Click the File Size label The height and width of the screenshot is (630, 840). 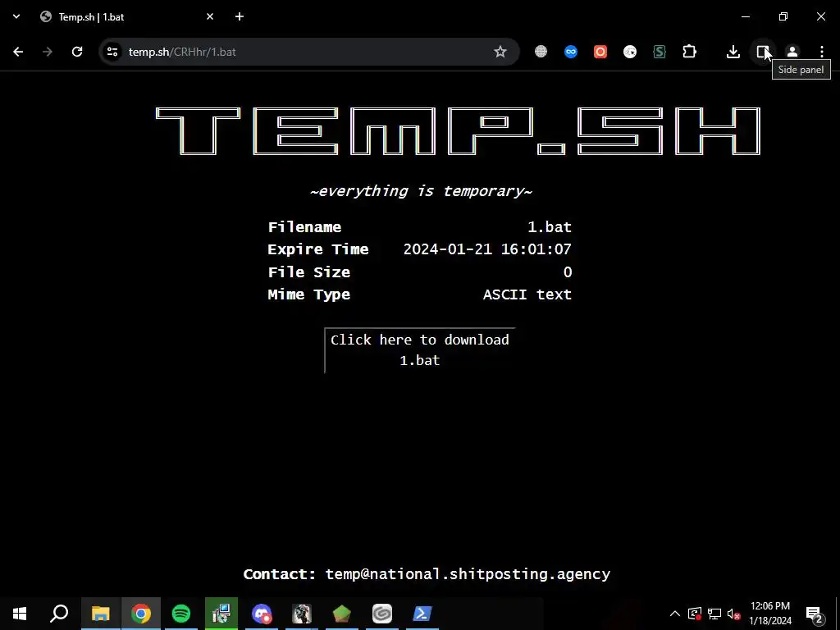(x=309, y=272)
